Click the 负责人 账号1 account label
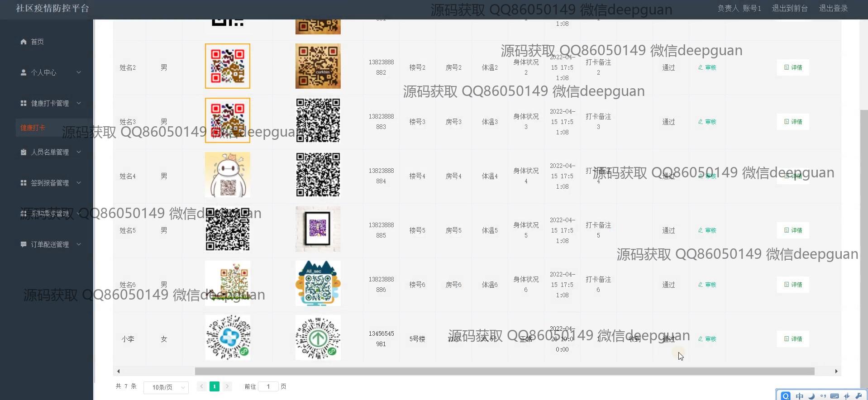 click(739, 8)
